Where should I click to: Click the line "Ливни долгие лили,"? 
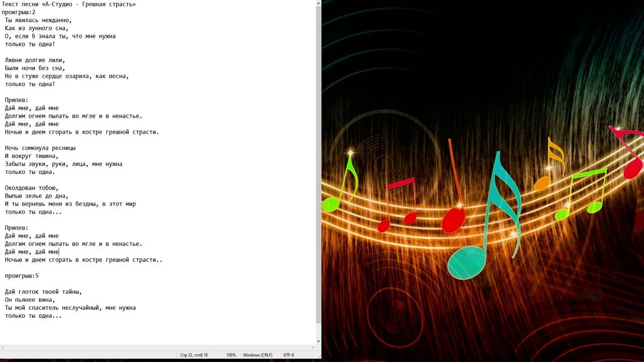[x=35, y=60]
